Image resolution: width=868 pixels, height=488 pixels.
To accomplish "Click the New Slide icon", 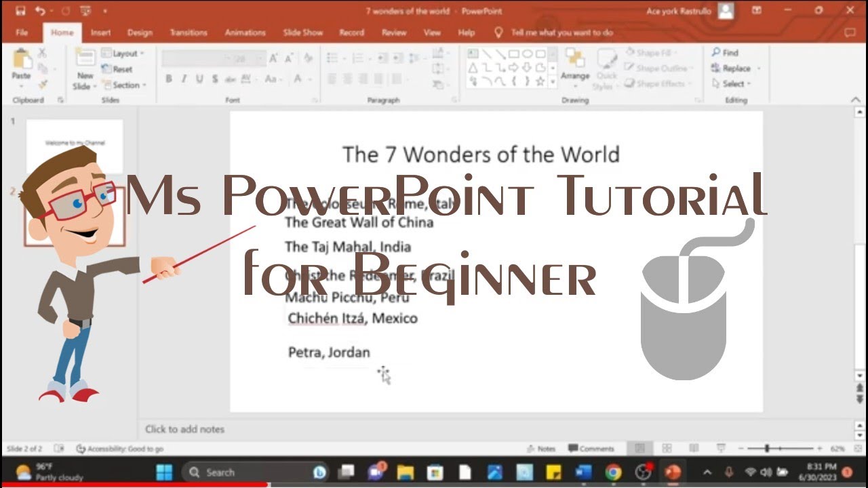I will 85,58.
